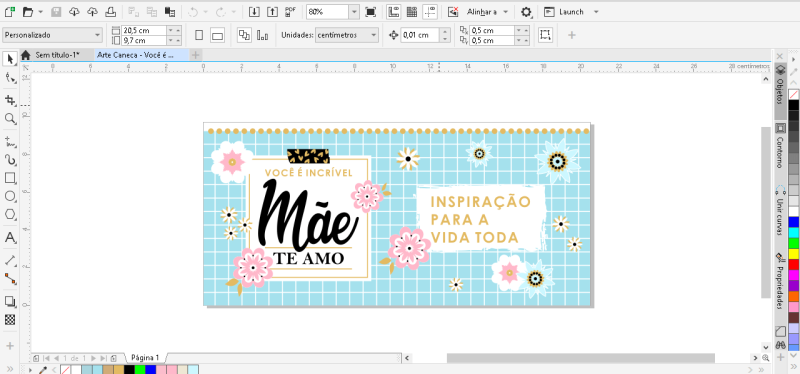Image resolution: width=800 pixels, height=374 pixels.
Task: Select the Text tool
Action: coord(10,237)
